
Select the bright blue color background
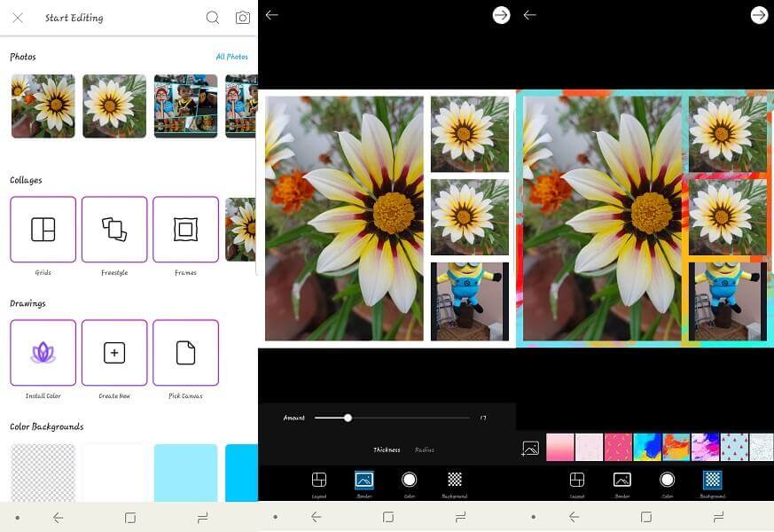point(241,473)
